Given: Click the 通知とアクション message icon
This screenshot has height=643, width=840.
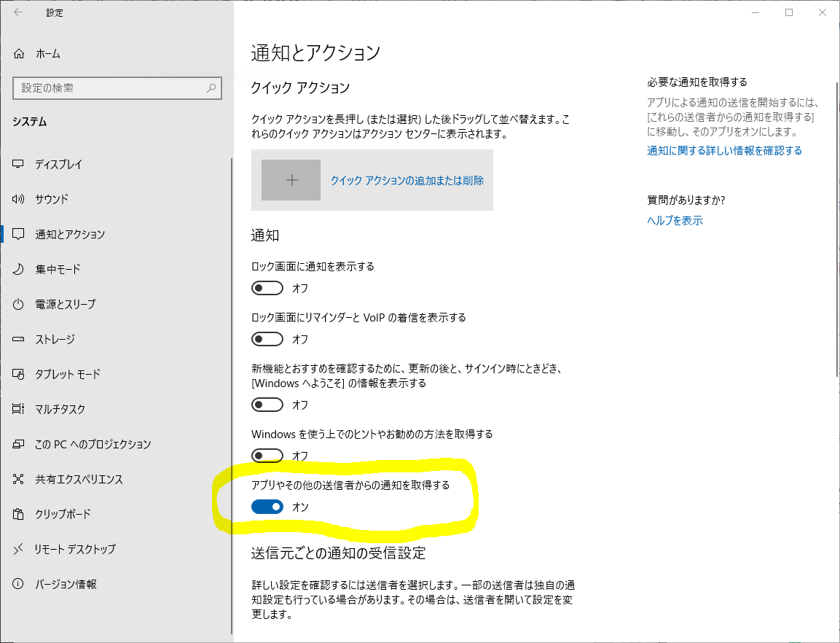Looking at the screenshot, I should tap(18, 234).
